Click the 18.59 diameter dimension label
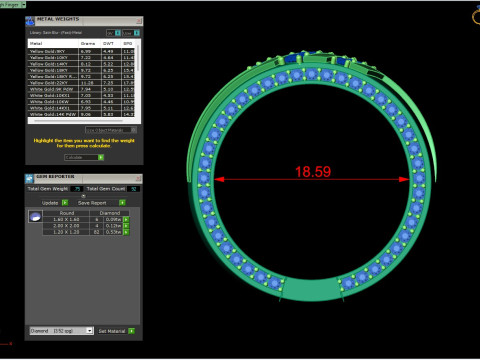This screenshot has height=360, width=480. coord(313,172)
